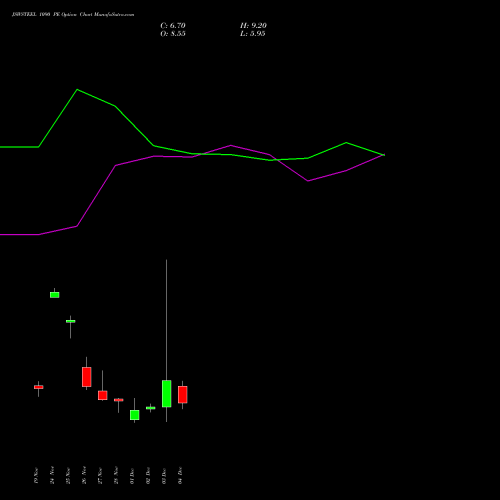The width and height of the screenshot is (500, 500).
Task: Click the open value O: 8.55
Action: [173, 34]
